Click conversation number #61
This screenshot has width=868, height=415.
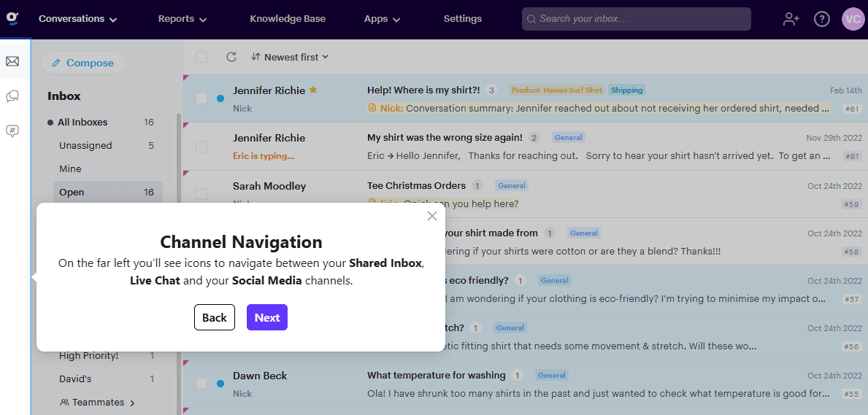click(x=853, y=109)
